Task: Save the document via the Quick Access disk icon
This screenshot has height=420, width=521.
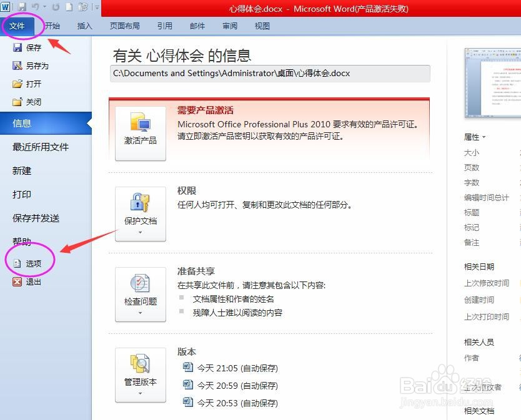Action: click(22, 6)
